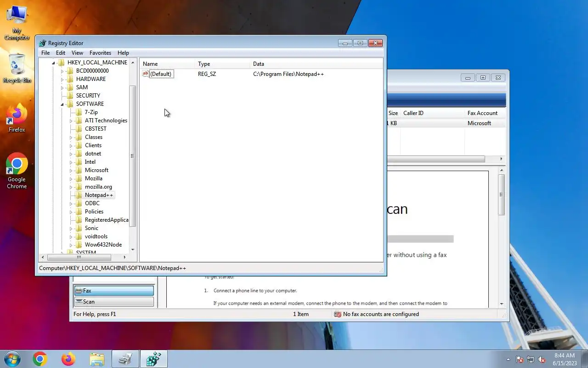Launch Google Chrome from the desktop shortcut
Viewport: 588px width, 368px height.
click(17, 171)
